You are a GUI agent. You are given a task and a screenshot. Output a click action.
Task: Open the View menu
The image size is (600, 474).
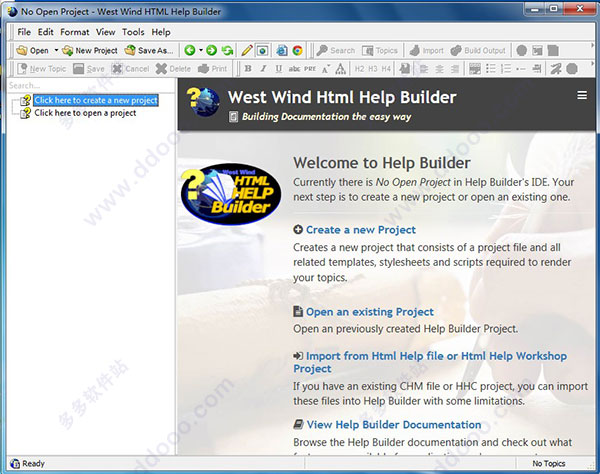[x=106, y=32]
